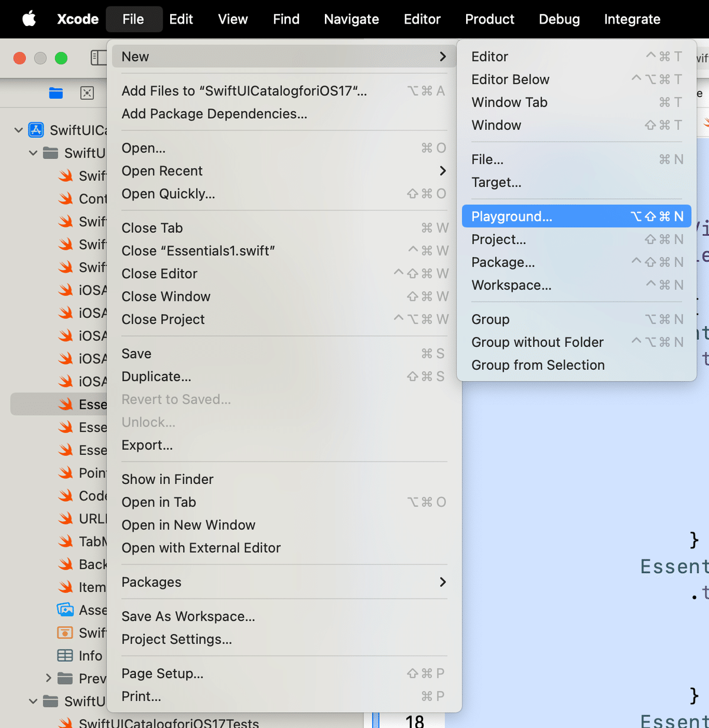Click the Prev folder icon
This screenshot has width=709, height=728.
(65, 678)
